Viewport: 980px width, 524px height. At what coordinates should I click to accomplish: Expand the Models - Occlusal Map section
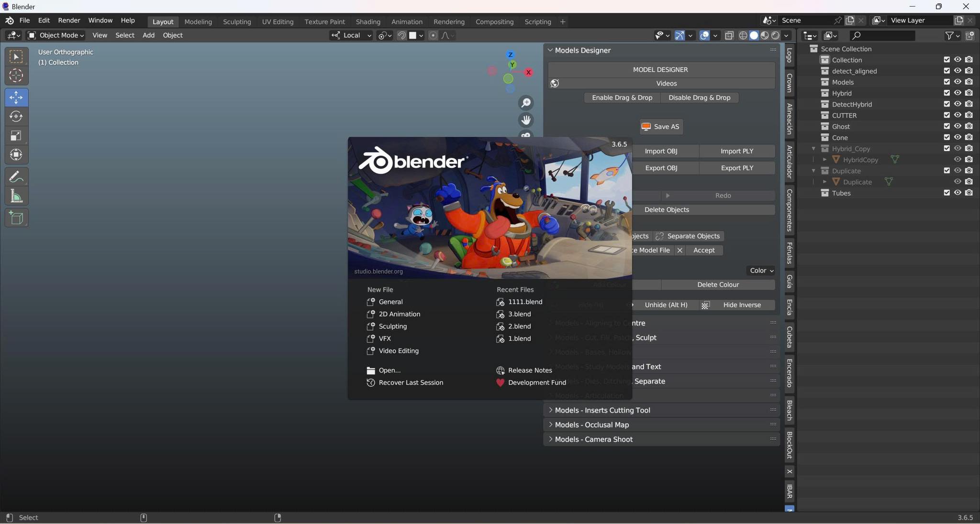pyautogui.click(x=591, y=425)
